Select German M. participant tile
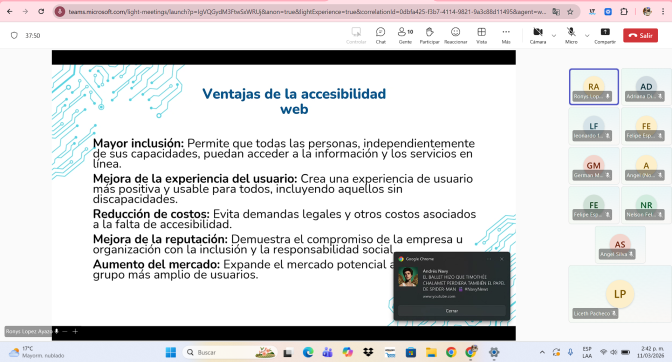Screen dimensions: 672x362 pos(594,165)
